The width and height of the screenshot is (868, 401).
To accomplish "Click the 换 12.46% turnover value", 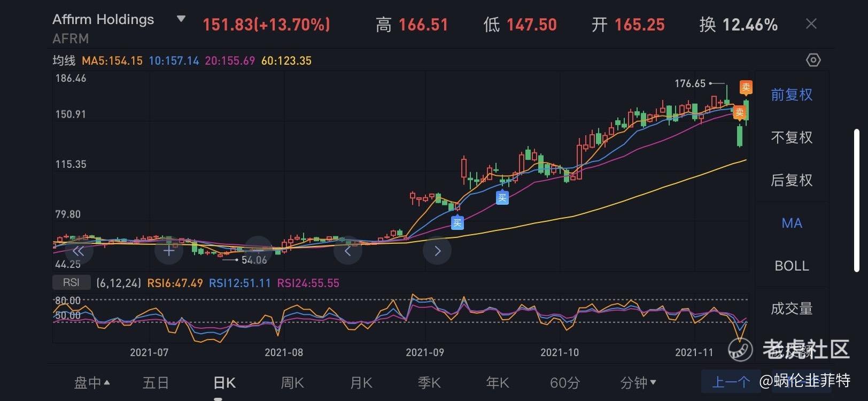I will pyautogui.click(x=739, y=25).
